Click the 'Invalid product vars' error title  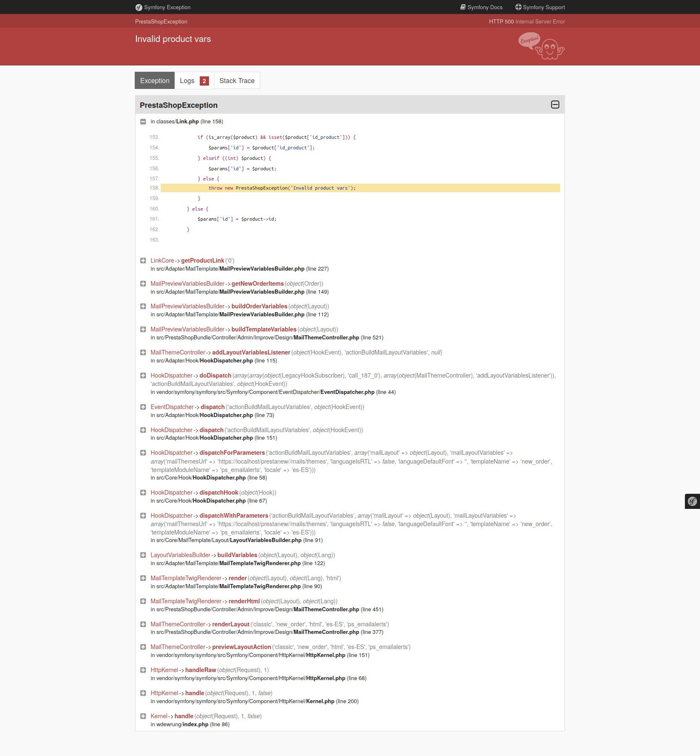tap(173, 39)
